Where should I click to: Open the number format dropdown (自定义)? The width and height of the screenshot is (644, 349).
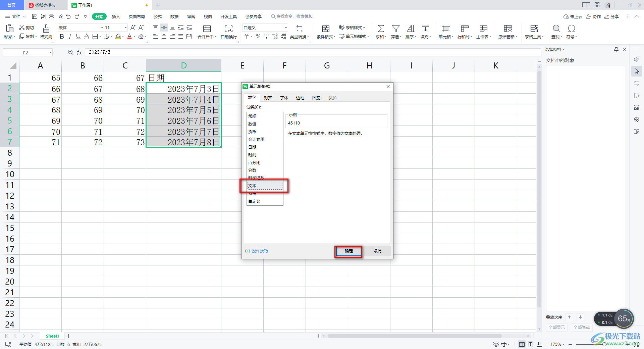(x=286, y=28)
